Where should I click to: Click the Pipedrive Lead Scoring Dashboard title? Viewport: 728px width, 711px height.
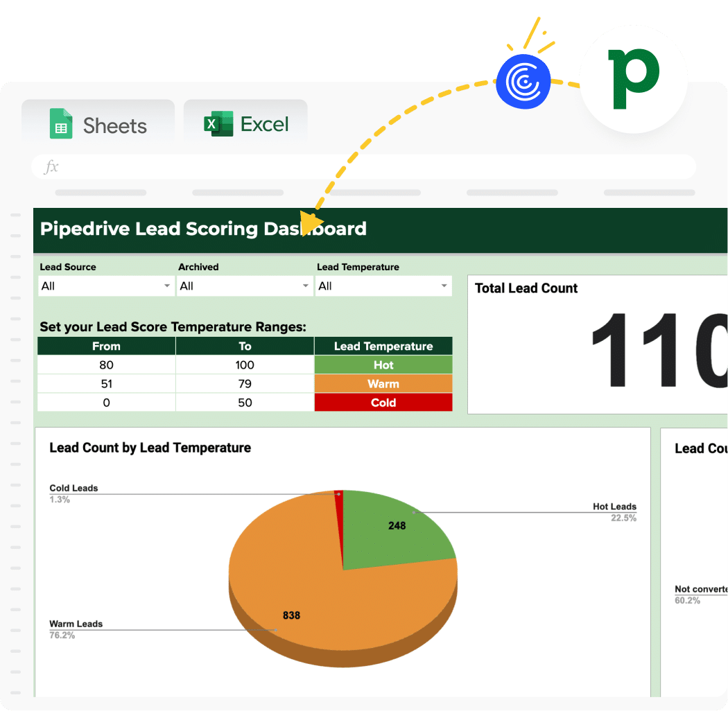[x=203, y=229]
